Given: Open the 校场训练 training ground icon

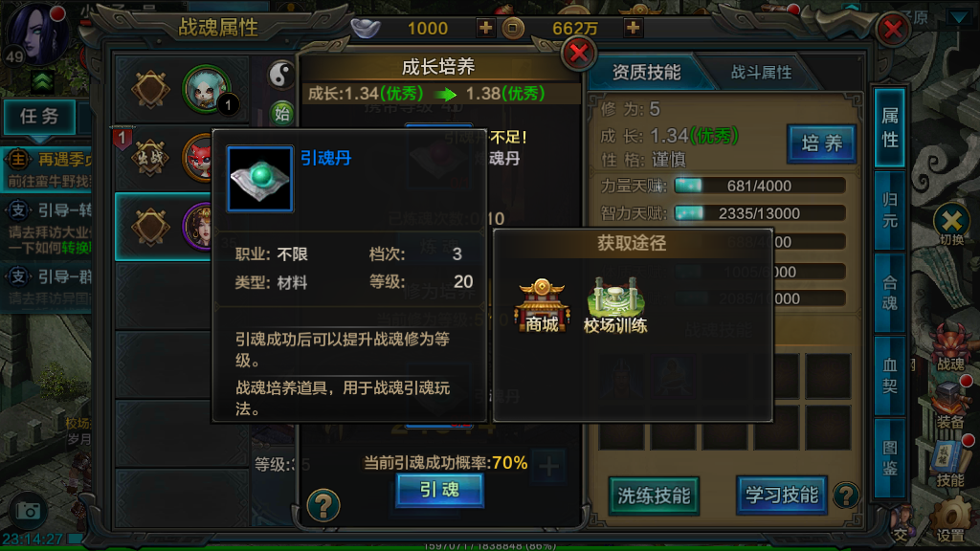Looking at the screenshot, I should [615, 305].
